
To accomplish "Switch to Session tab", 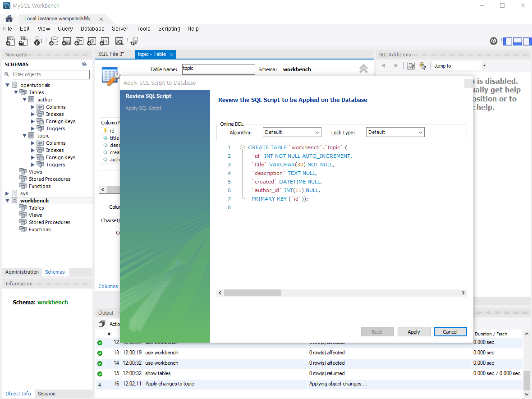I will point(46,394).
